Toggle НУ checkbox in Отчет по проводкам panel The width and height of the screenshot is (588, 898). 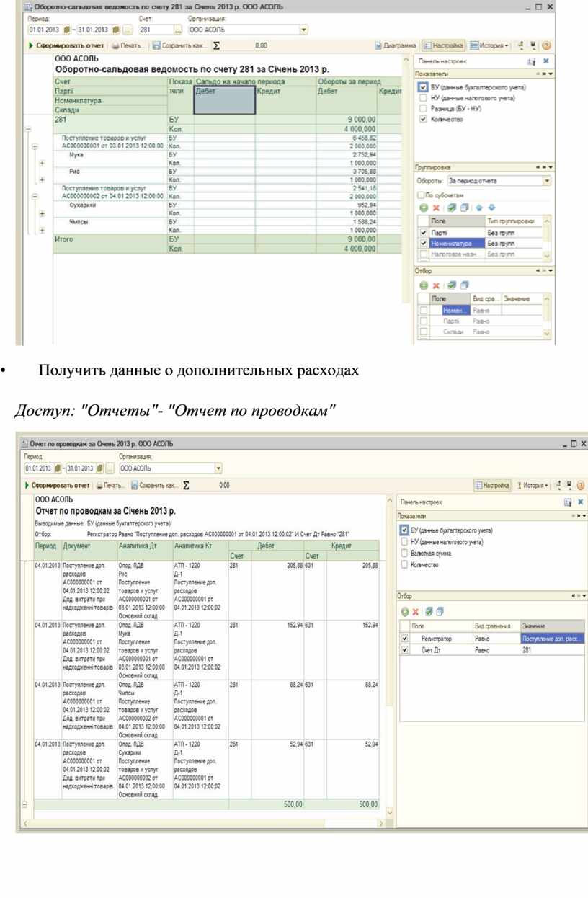click(x=404, y=541)
